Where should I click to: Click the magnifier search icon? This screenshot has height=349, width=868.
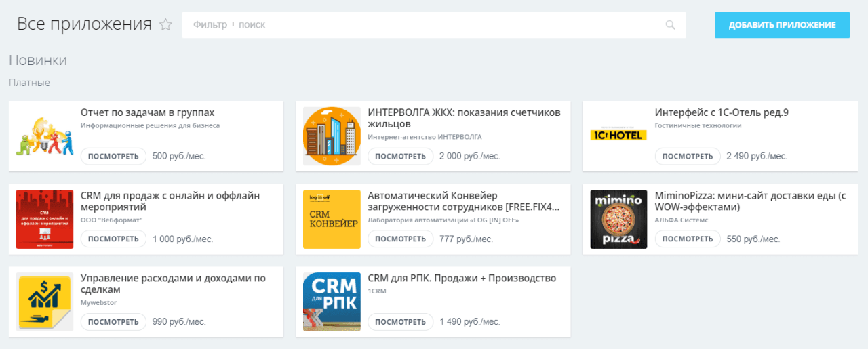click(670, 25)
